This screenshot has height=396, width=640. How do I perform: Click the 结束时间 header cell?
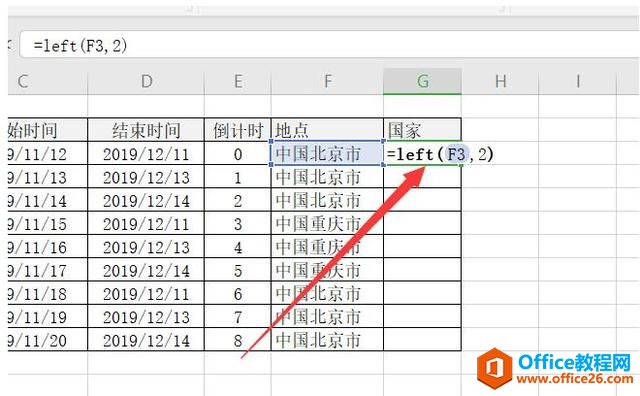pyautogui.click(x=146, y=130)
